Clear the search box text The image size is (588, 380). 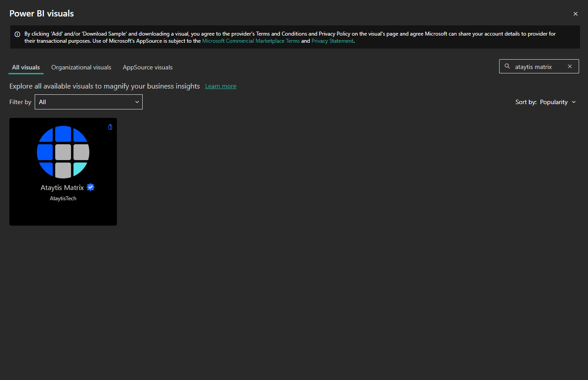[570, 66]
